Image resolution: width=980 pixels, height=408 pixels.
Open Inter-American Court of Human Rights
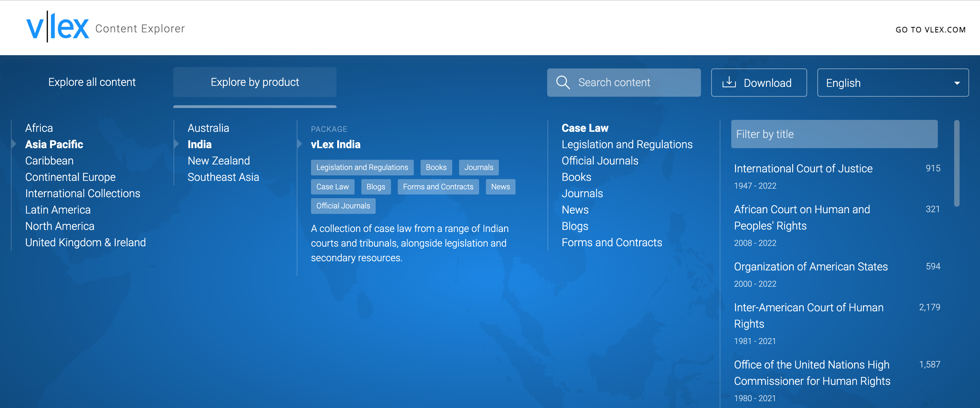808,315
